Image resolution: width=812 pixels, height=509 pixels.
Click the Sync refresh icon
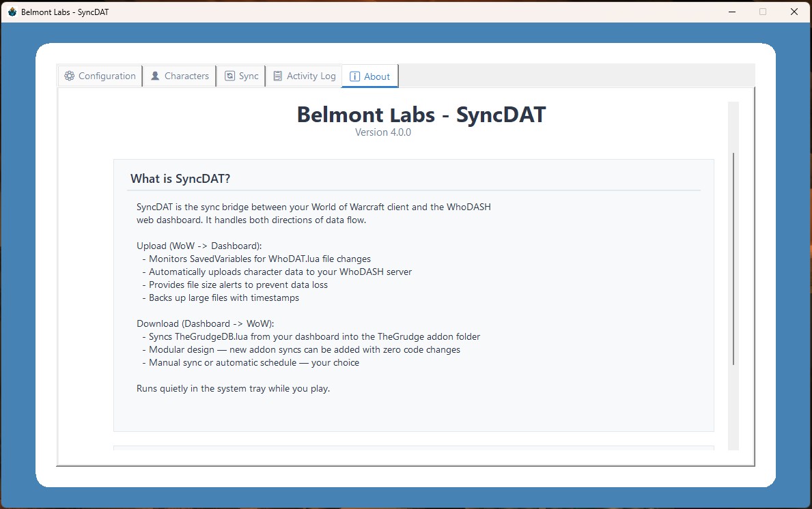[229, 76]
